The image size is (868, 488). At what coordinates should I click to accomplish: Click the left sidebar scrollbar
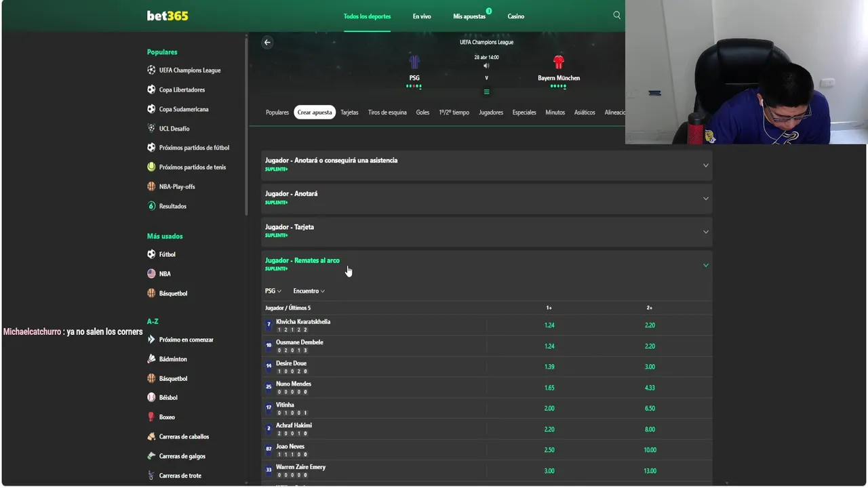(x=246, y=125)
